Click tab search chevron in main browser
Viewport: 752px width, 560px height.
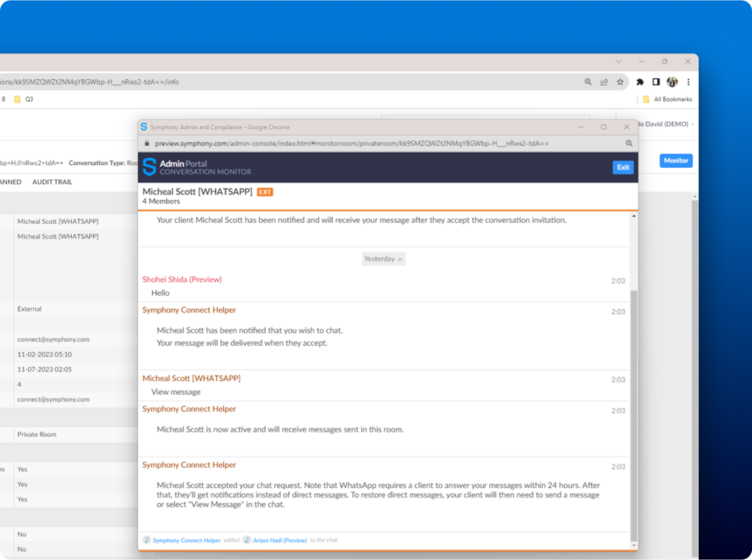[x=618, y=62]
